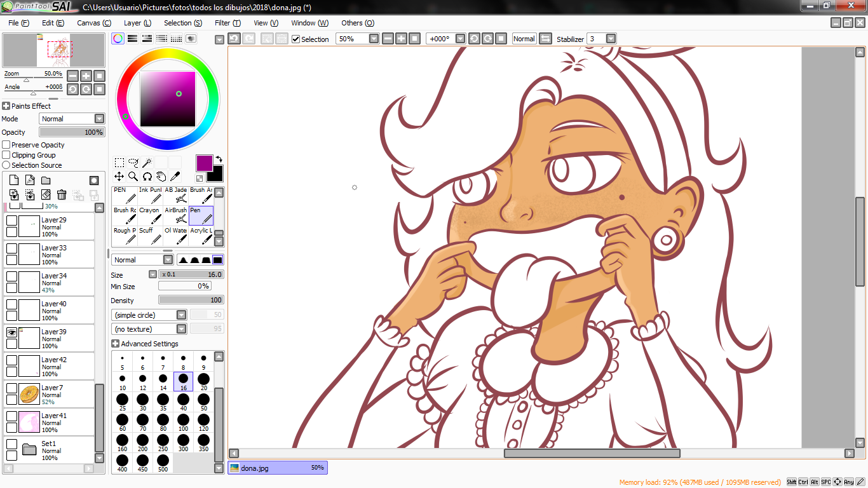Select the Zoom magnifier tool
868x488 pixels.
pyautogui.click(x=133, y=177)
